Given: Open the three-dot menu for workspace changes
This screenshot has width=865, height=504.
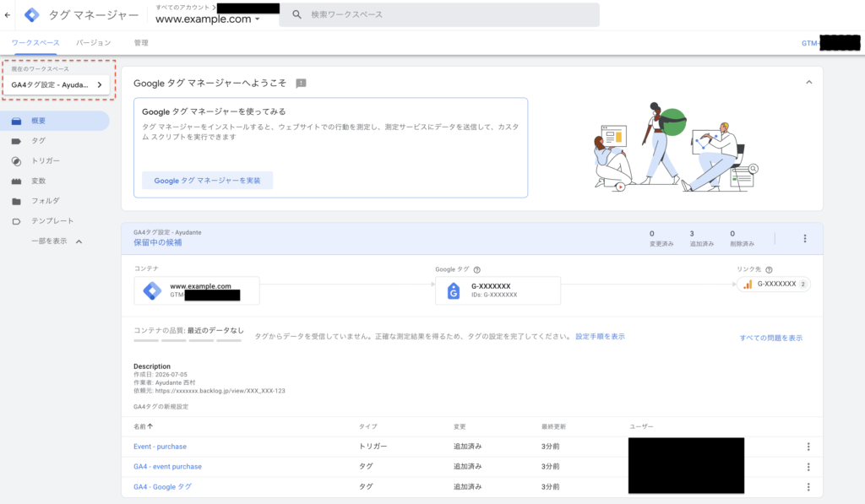Looking at the screenshot, I should coord(805,239).
